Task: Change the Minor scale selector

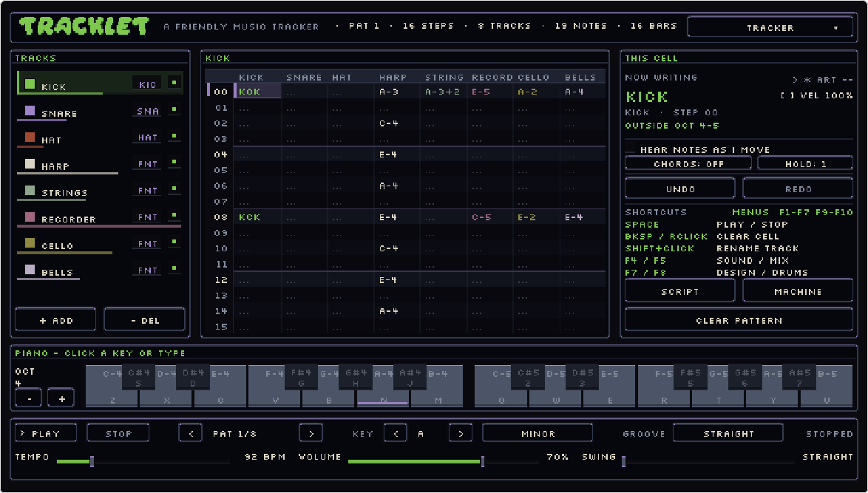Action: point(538,433)
